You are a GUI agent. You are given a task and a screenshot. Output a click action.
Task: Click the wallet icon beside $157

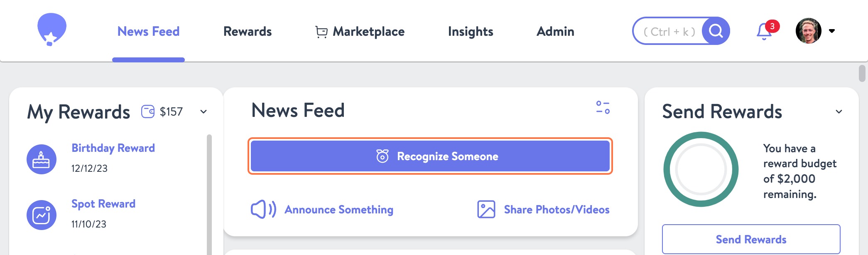click(147, 111)
